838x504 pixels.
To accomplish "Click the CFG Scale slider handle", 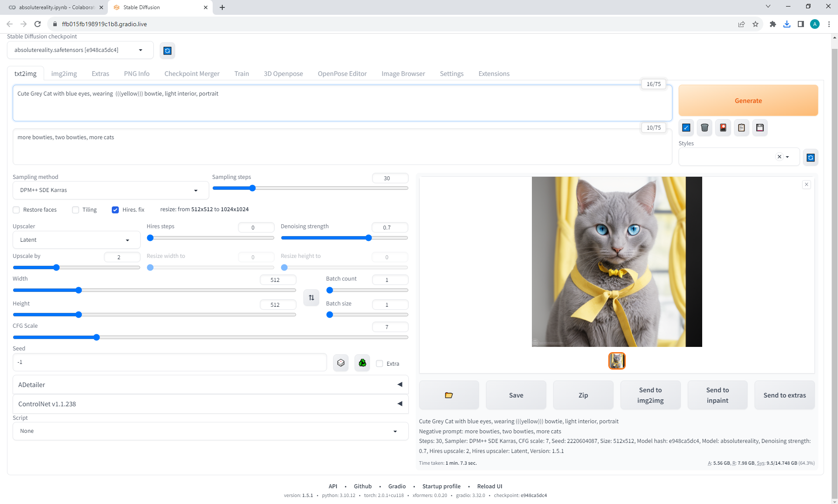I will (97, 337).
